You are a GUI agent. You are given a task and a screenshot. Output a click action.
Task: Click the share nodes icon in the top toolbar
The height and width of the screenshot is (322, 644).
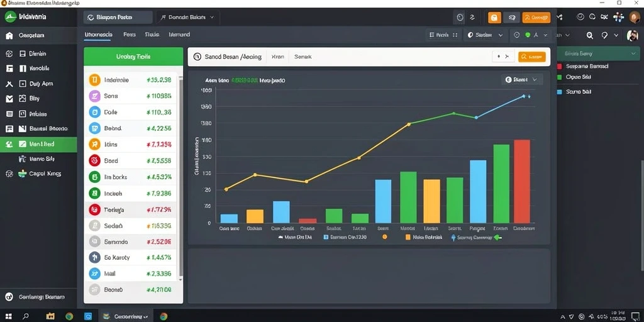559,17
